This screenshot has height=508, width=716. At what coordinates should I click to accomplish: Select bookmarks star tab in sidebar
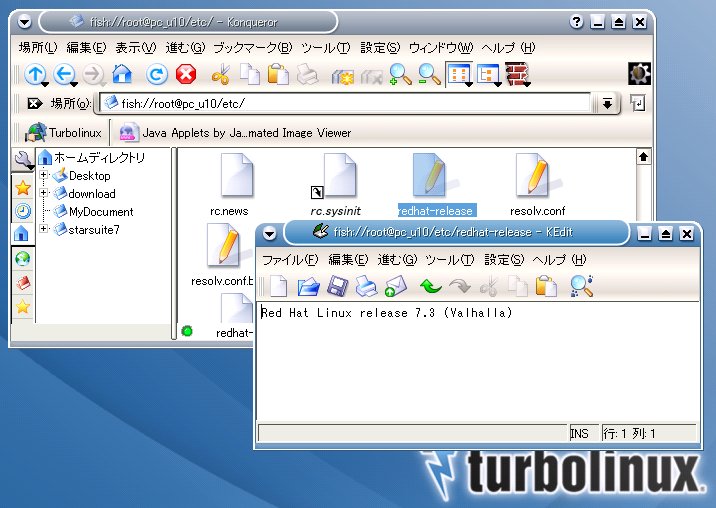point(22,188)
